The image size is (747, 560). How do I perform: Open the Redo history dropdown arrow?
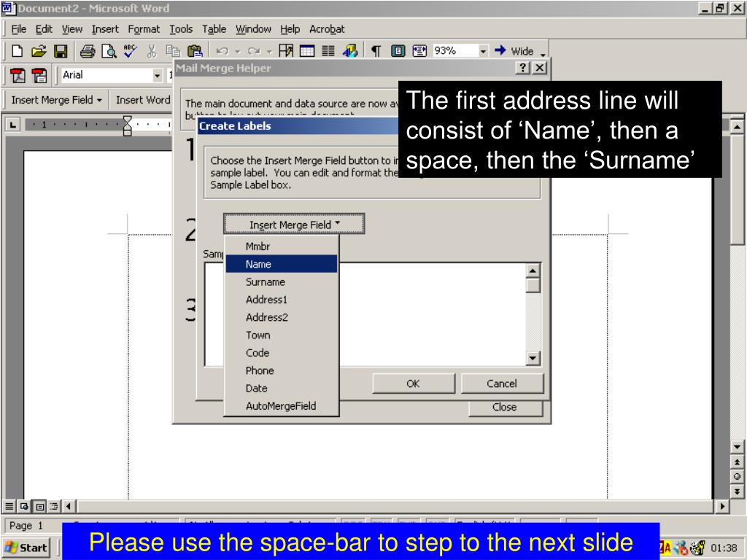tap(269, 51)
